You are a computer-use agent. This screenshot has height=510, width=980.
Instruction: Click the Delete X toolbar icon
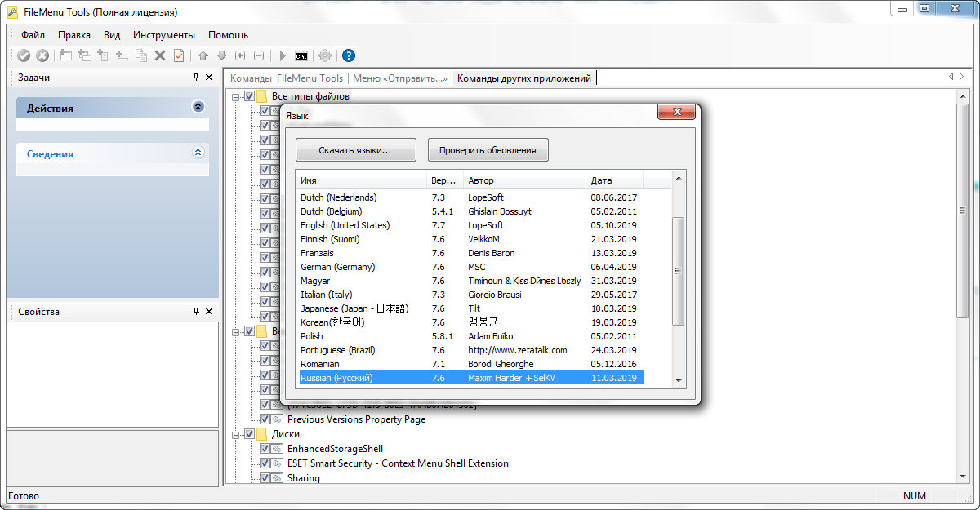160,55
